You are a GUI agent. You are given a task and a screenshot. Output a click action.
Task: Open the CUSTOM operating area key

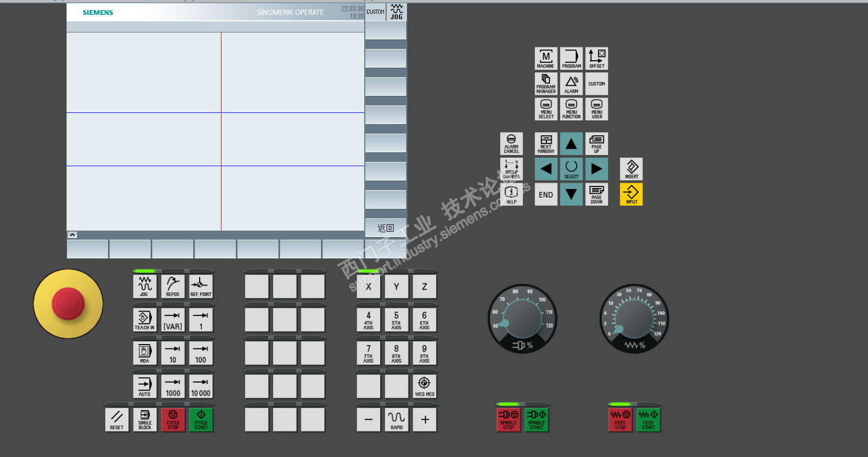click(x=597, y=84)
